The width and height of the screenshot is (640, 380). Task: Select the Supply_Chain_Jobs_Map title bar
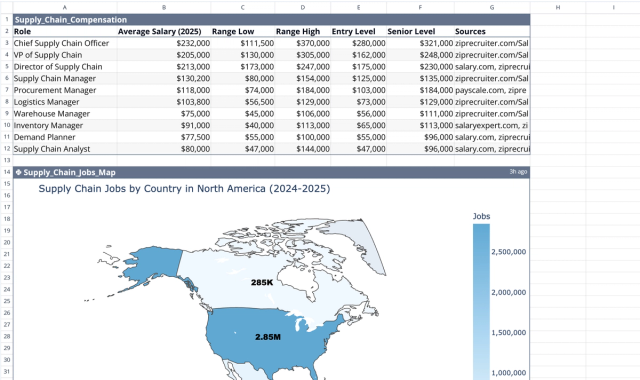271,172
